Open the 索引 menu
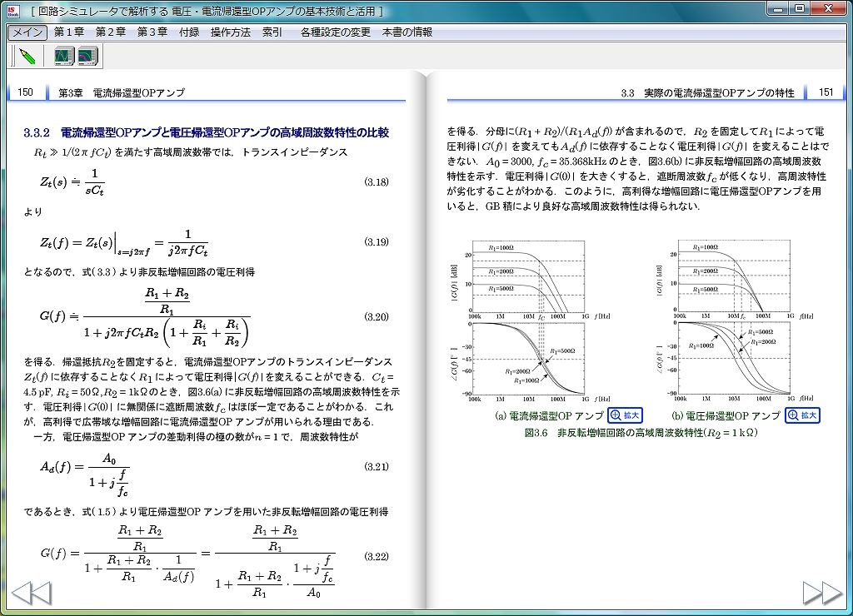Viewport: 853px width, 616px height. 272,32
